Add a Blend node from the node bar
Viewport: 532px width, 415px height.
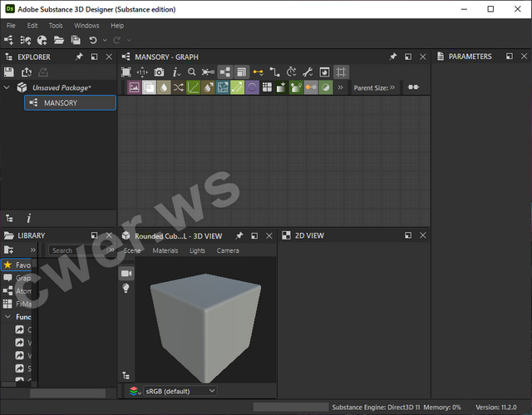(150, 87)
